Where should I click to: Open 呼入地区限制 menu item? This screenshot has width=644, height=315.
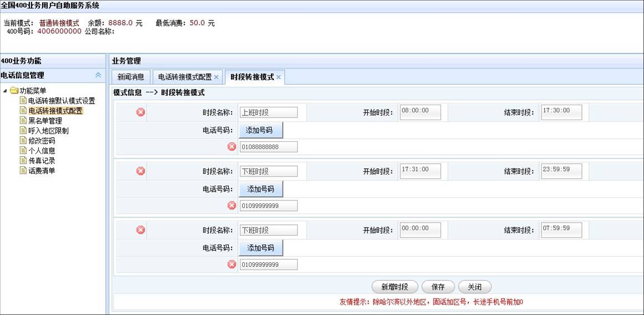coord(48,131)
